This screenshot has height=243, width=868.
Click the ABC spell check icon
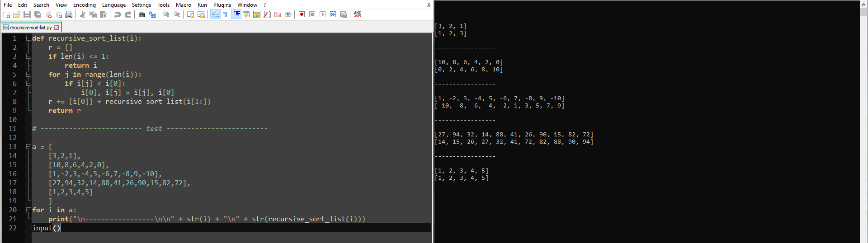[358, 14]
